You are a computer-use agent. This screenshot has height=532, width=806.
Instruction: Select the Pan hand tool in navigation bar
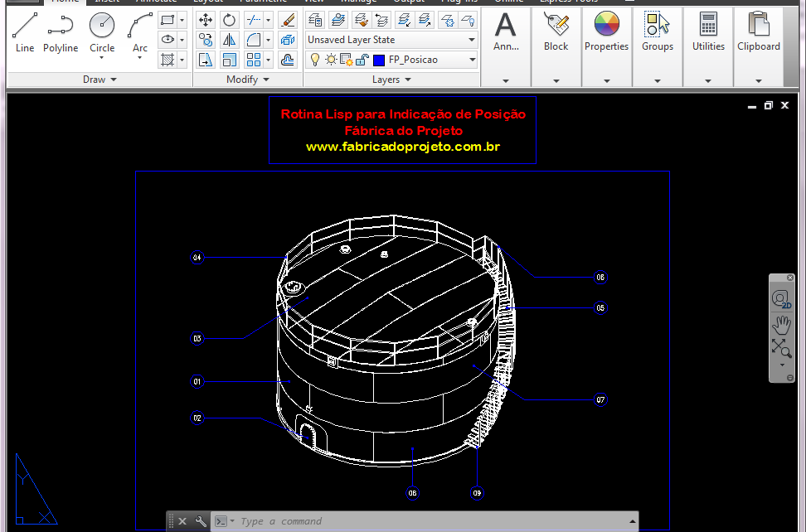tap(780, 324)
